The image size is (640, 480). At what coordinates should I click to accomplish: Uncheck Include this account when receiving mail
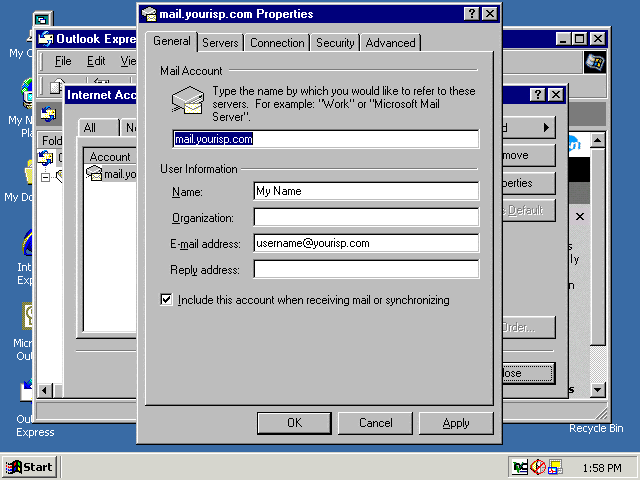(166, 300)
